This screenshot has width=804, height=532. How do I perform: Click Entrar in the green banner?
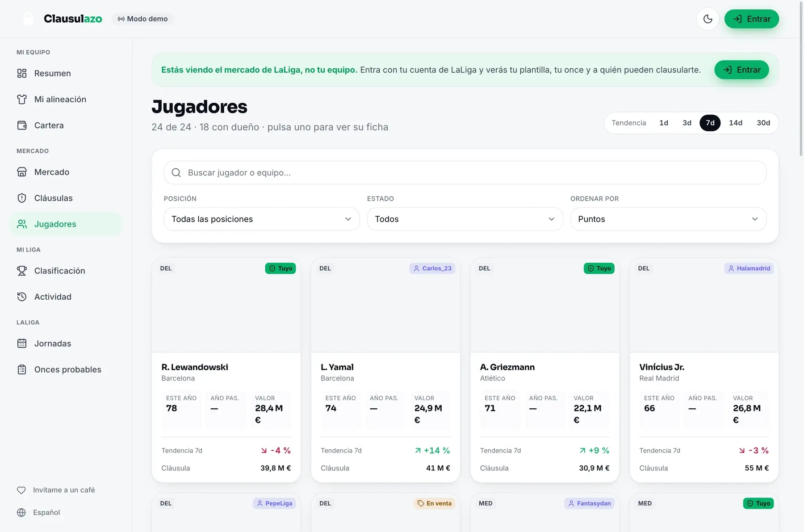[741, 70]
